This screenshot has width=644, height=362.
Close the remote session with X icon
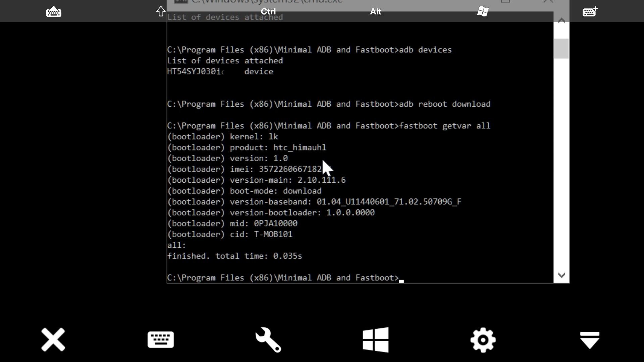coord(53,340)
